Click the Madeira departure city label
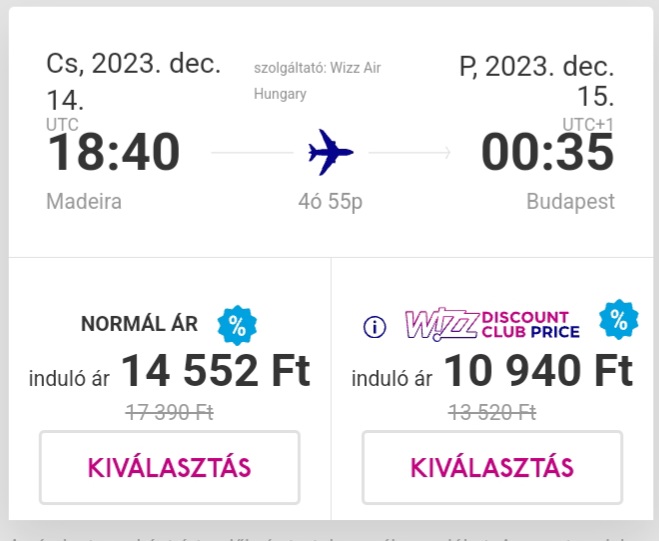This screenshot has width=659, height=541. [84, 201]
